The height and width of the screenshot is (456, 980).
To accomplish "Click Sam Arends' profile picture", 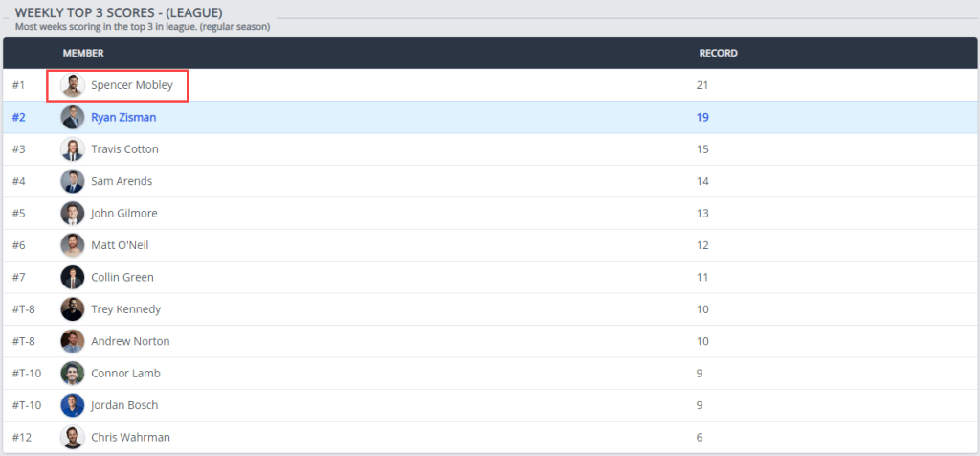I will [73, 181].
